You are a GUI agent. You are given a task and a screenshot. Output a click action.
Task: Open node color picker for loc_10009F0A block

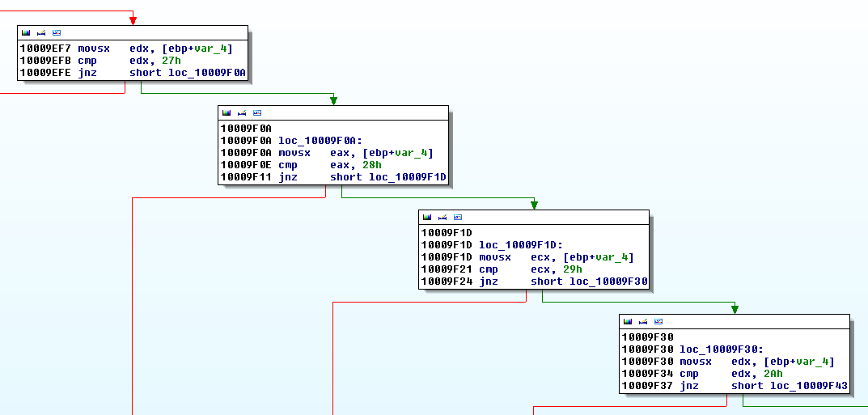click(x=227, y=112)
